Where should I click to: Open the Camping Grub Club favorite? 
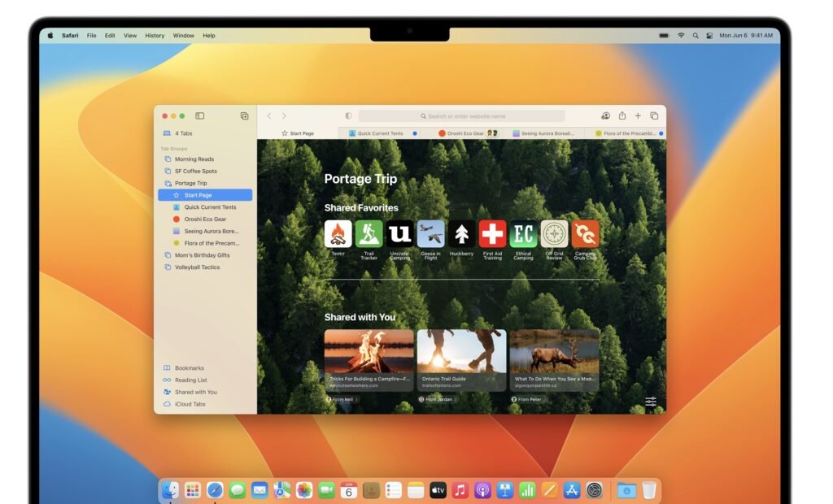click(x=585, y=233)
